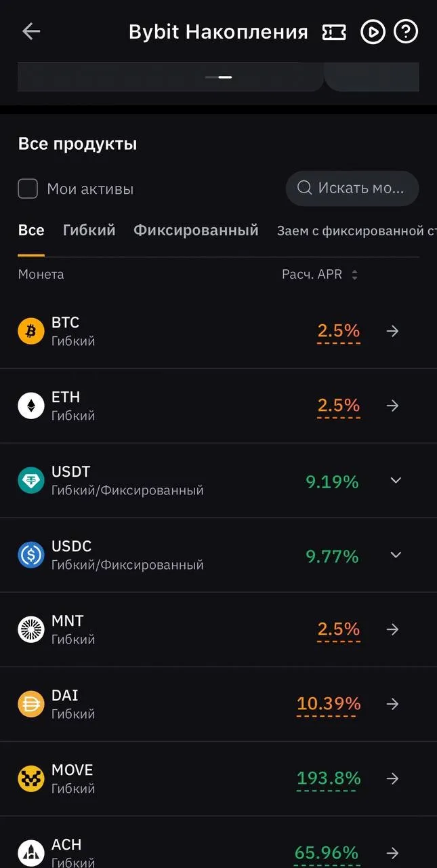
Task: Open the help question mark icon
Action: point(406,32)
